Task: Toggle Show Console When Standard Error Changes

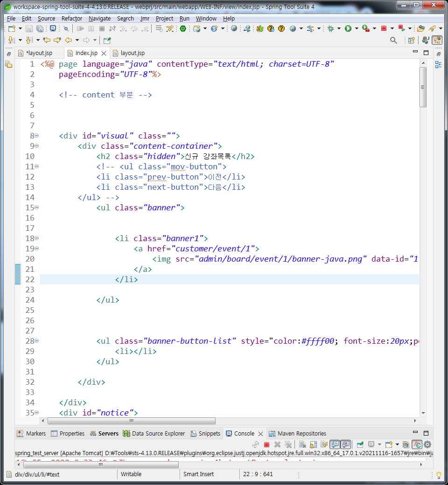Action: click(x=346, y=445)
